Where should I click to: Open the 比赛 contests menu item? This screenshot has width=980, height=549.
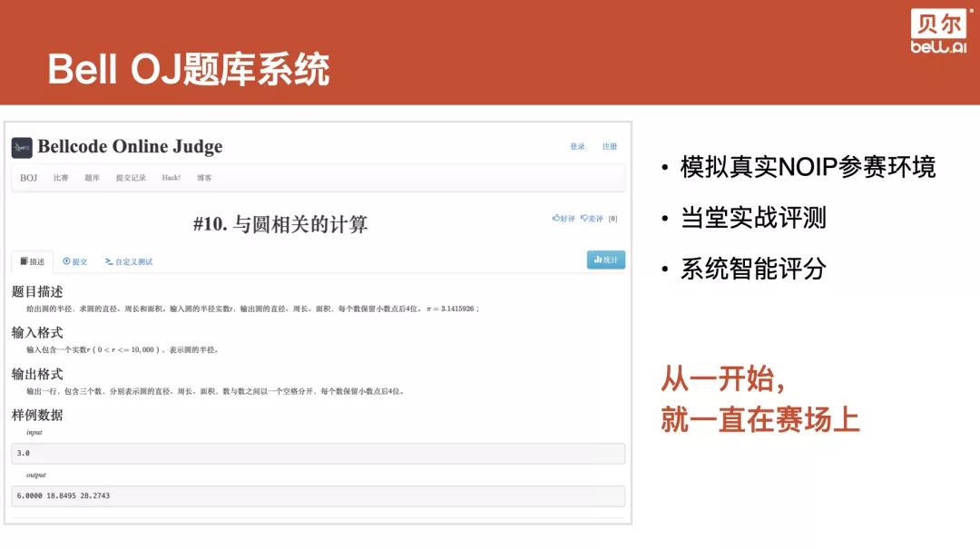pos(61,178)
